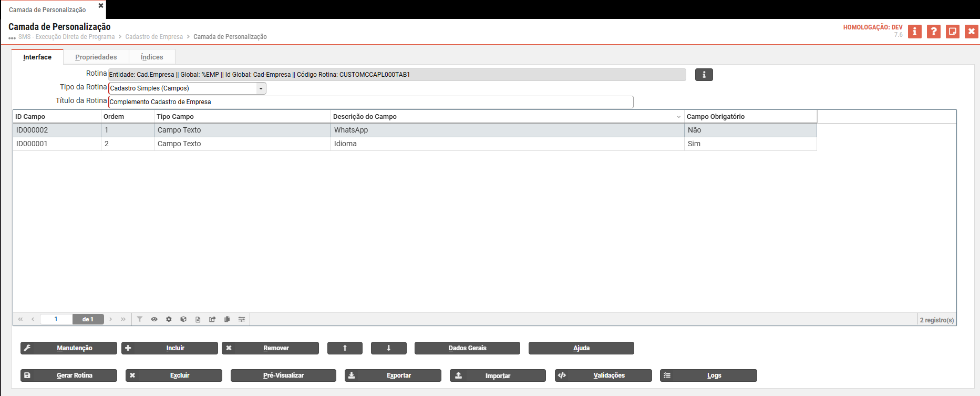This screenshot has width=980, height=396.
Task: Click the cube icon in grid footer
Action: [183, 319]
